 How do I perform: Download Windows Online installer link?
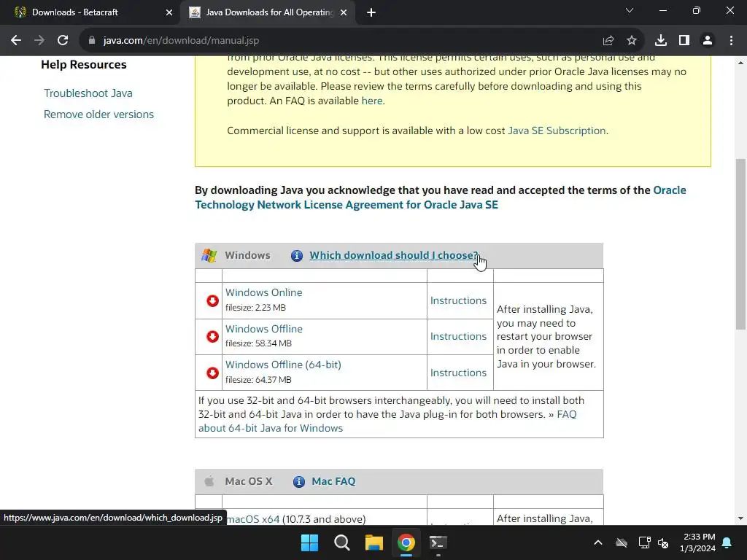click(263, 292)
